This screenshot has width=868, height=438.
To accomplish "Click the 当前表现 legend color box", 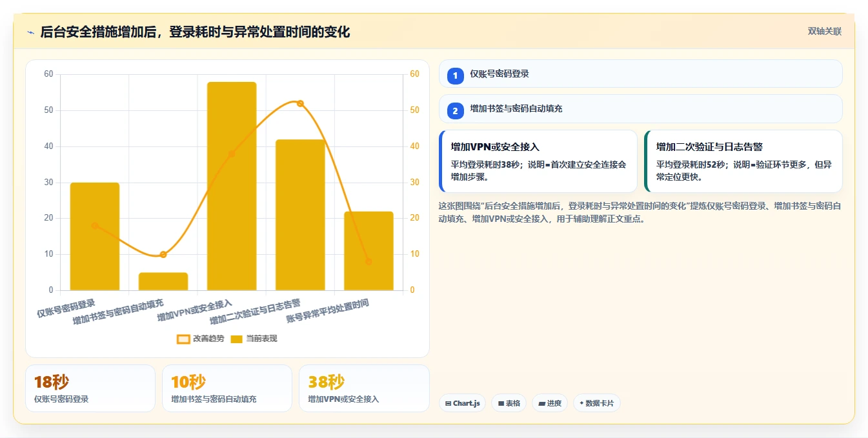I will coord(237,339).
